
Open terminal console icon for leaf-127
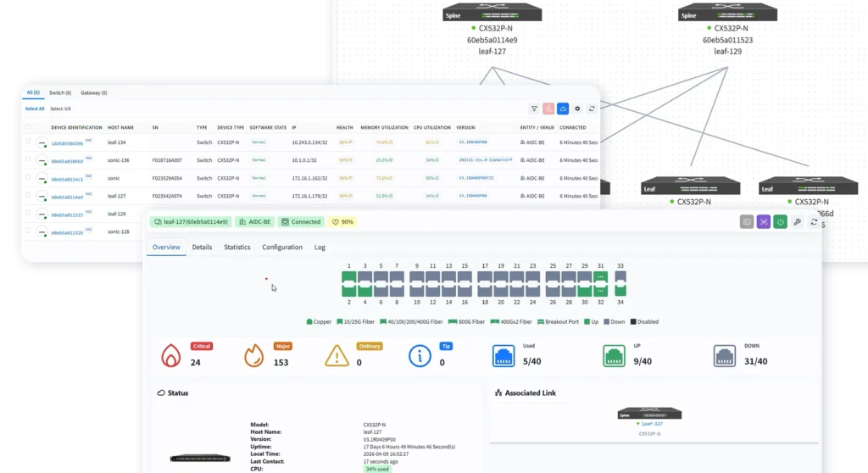[747, 222]
